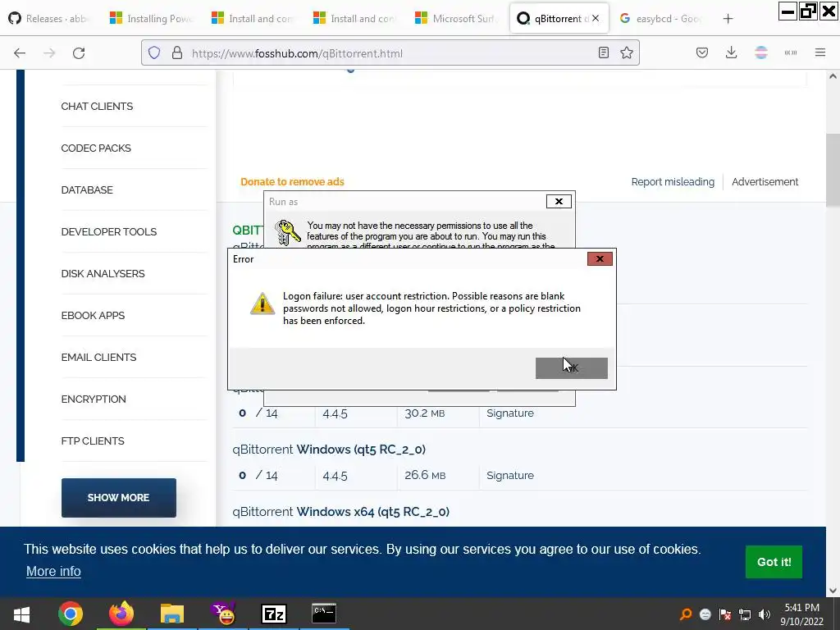Screen dimensions: 840x630
Task: Download qBittorrent Windows x64 (qt5 RC_2_0)
Action: 340,512
